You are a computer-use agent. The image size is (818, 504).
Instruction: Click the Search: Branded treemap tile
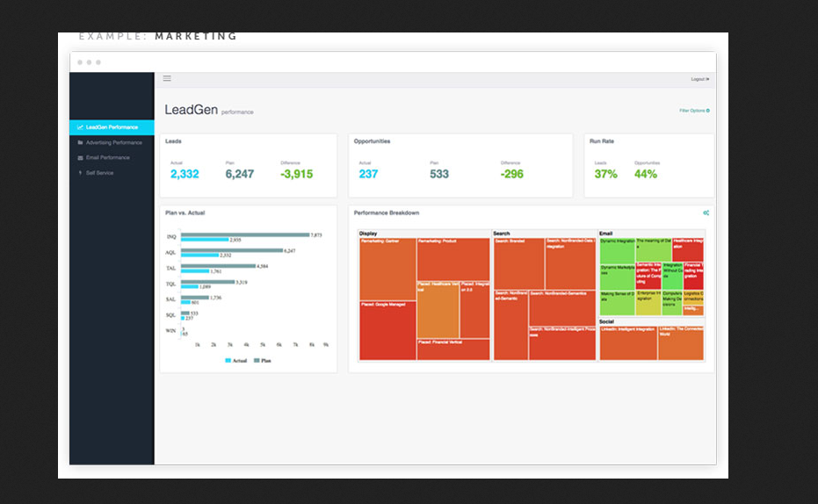518,263
